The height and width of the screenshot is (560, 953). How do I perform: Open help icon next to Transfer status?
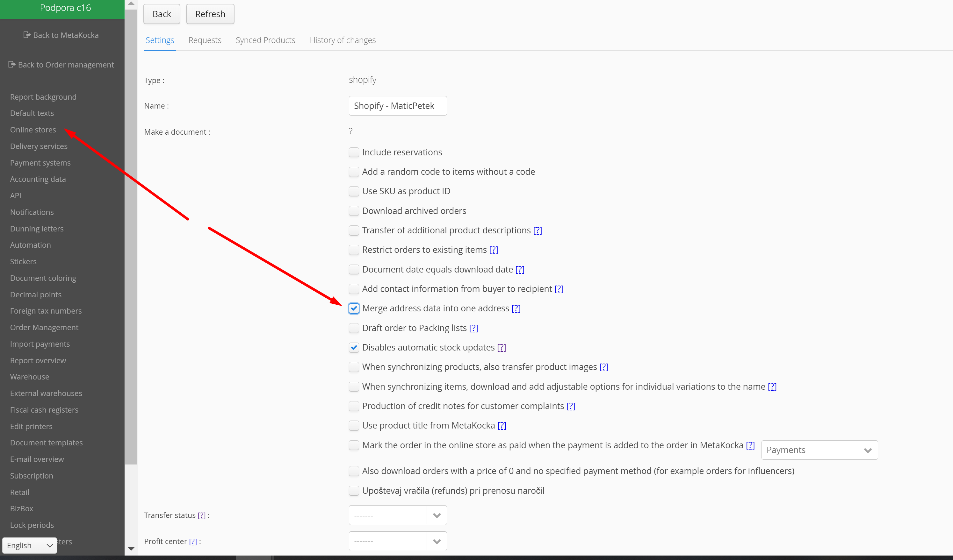pos(202,515)
